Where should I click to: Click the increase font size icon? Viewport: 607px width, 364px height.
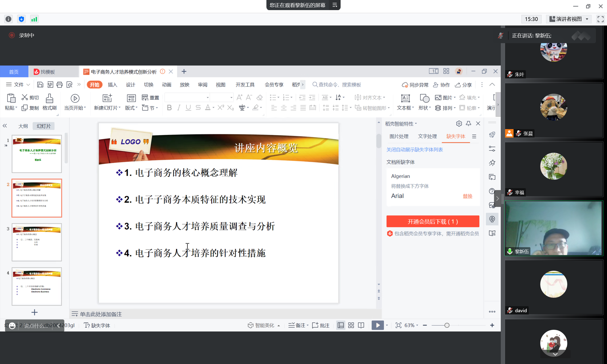coord(240,97)
